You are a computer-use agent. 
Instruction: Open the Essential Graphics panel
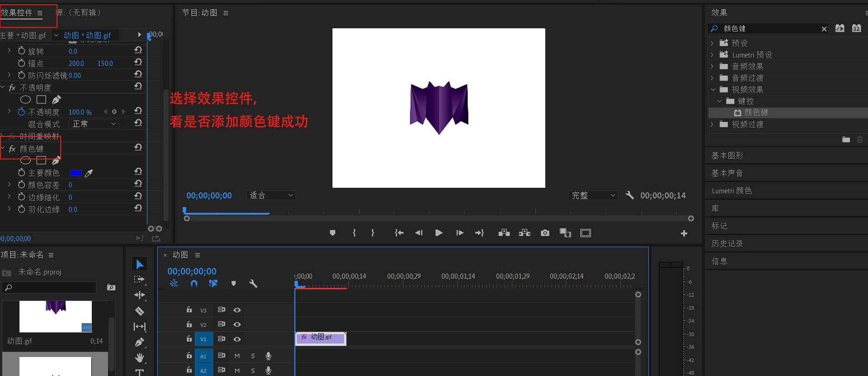point(727,155)
